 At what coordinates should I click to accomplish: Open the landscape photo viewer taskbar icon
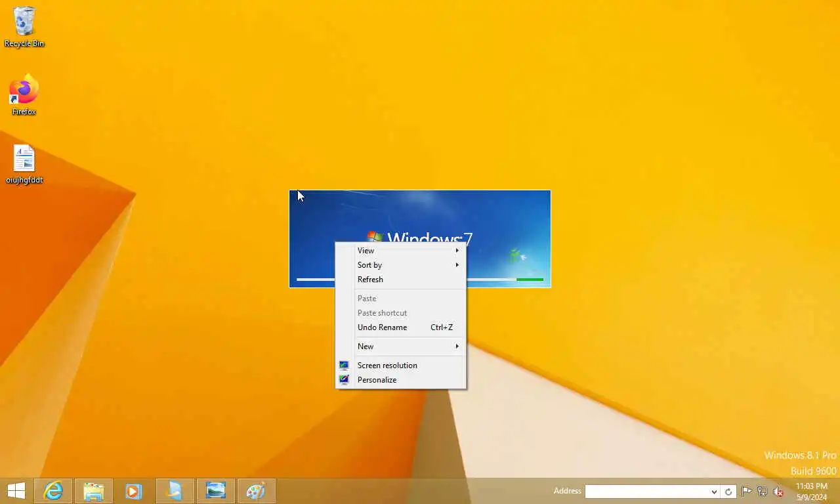point(216,491)
